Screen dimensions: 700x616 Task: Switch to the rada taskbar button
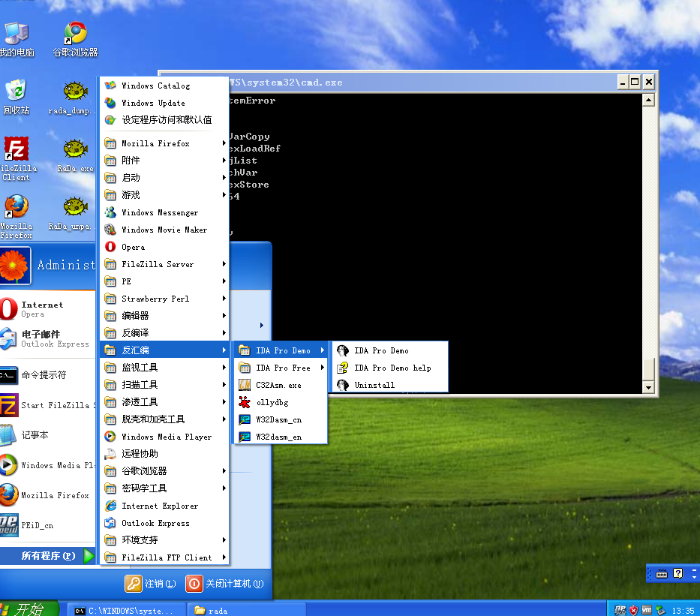(x=246, y=610)
